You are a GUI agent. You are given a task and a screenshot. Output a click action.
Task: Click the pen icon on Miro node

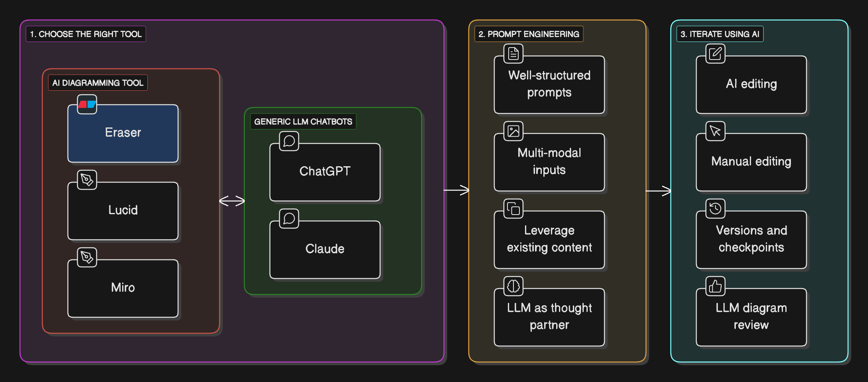coord(87,257)
